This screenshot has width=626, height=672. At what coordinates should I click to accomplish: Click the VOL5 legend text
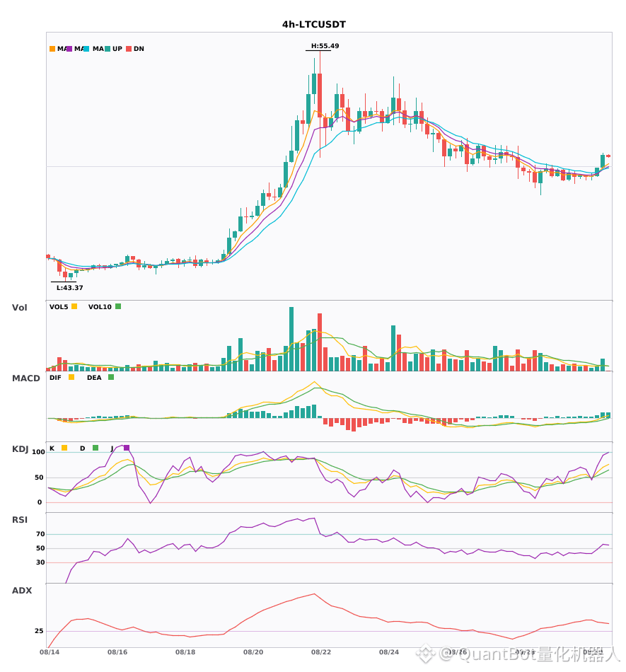pos(59,307)
